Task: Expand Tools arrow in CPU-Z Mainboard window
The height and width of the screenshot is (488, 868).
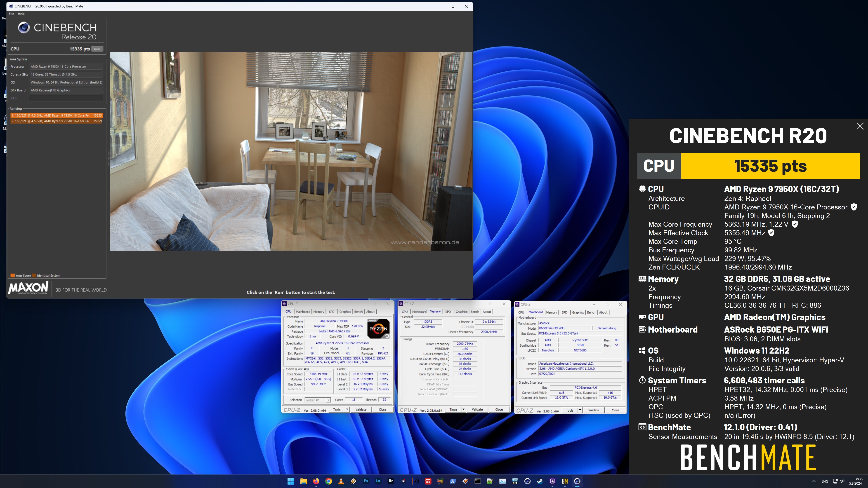Action: coord(580,410)
